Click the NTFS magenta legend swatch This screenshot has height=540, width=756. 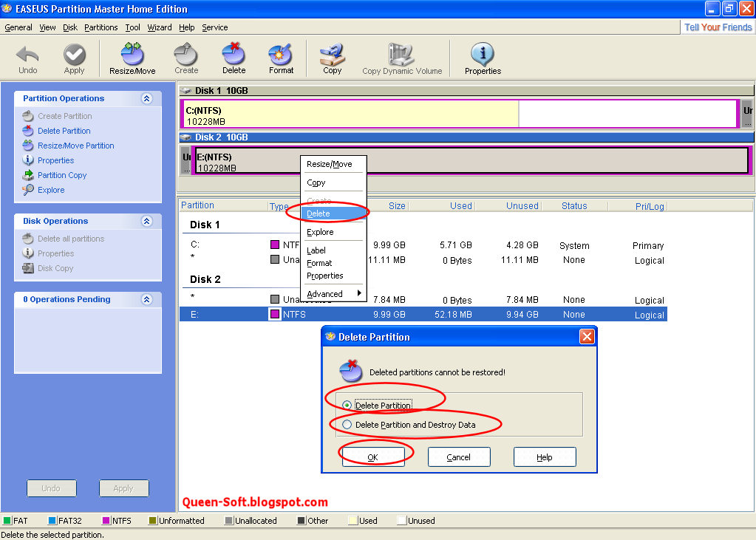[x=106, y=521]
